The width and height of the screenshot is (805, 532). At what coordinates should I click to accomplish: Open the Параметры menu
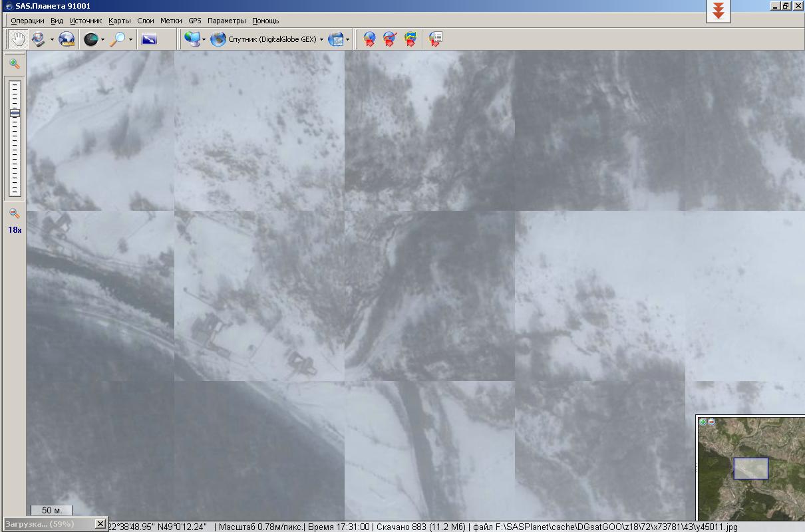[x=226, y=21]
